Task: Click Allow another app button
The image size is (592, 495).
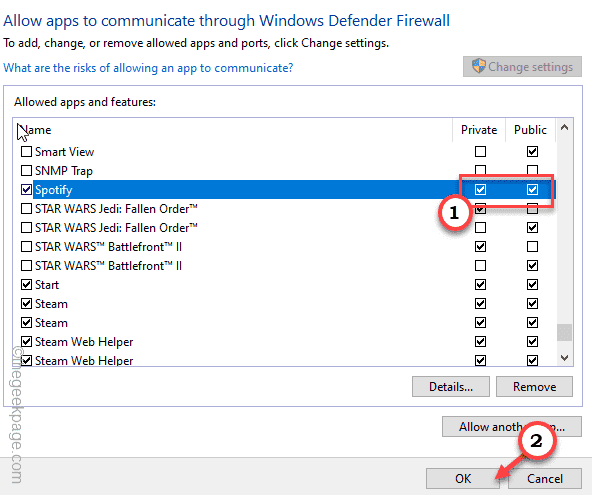Action: pos(512,427)
